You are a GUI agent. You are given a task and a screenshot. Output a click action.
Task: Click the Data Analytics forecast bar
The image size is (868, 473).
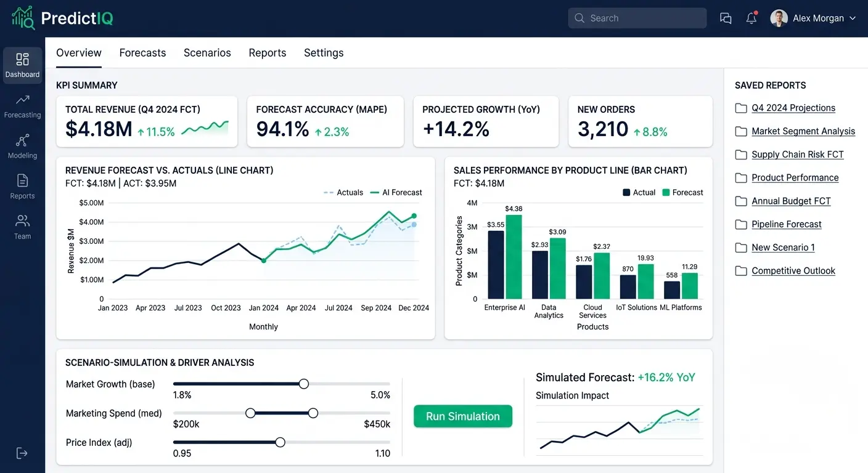(558, 269)
